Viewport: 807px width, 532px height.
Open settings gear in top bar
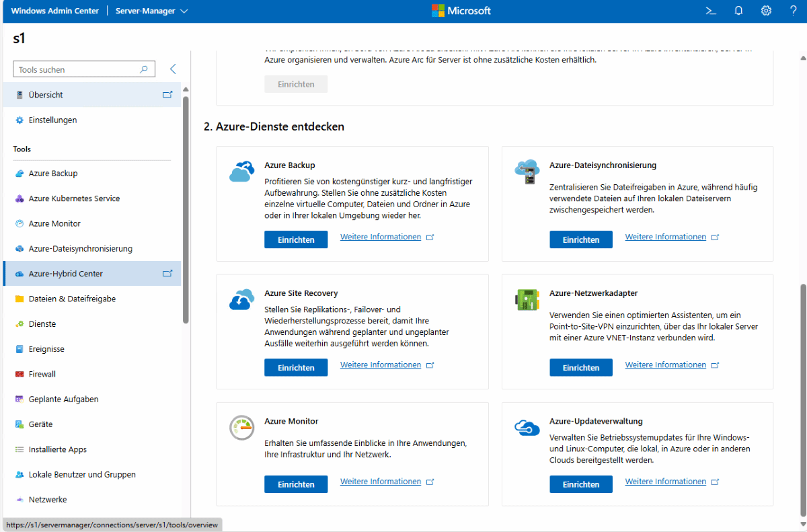[x=766, y=11]
